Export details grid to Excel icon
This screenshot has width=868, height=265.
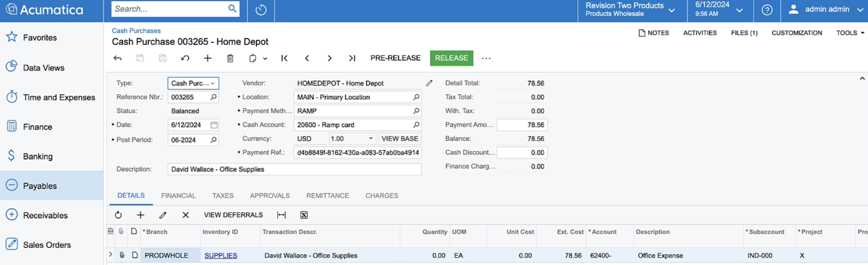point(304,215)
